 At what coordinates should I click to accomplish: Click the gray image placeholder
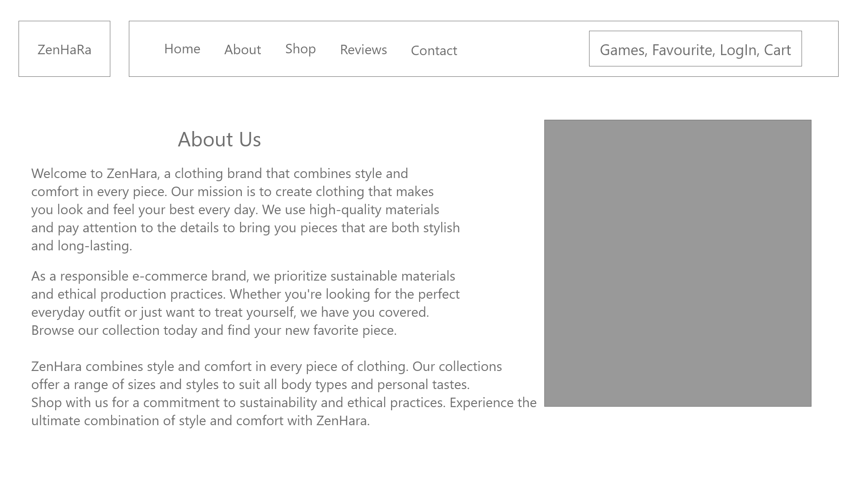point(678,262)
